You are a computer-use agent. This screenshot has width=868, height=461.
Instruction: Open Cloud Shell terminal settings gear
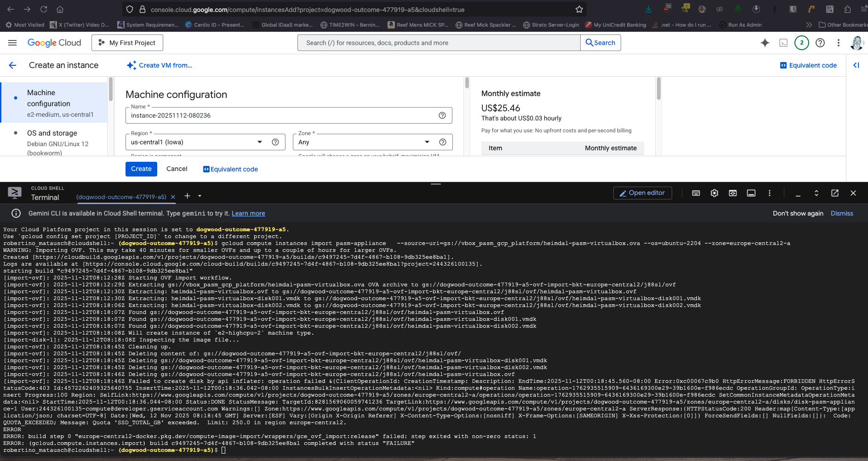(x=714, y=193)
